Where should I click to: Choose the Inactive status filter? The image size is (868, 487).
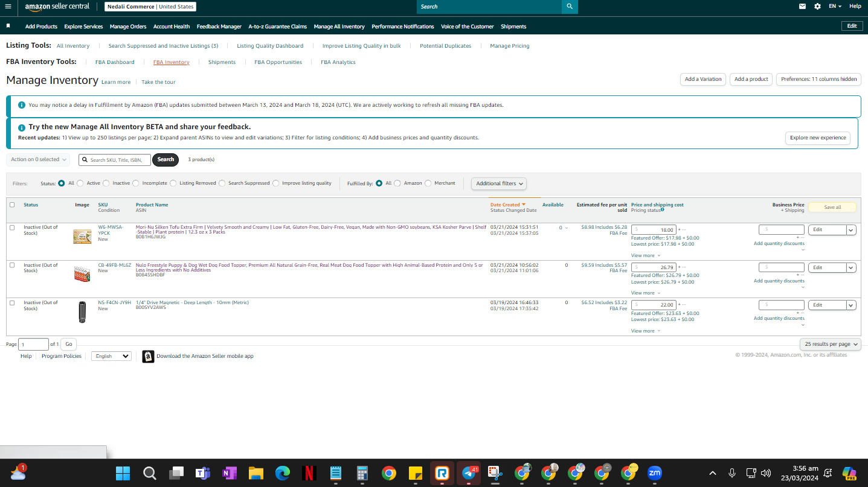pos(106,183)
